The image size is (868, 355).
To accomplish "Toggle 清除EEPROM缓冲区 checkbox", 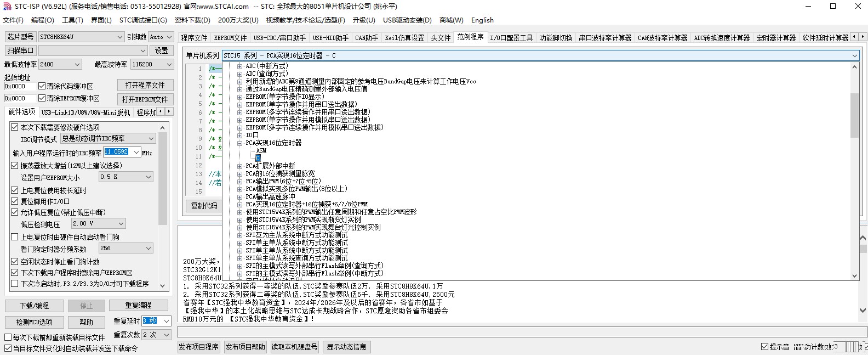I will (x=42, y=98).
